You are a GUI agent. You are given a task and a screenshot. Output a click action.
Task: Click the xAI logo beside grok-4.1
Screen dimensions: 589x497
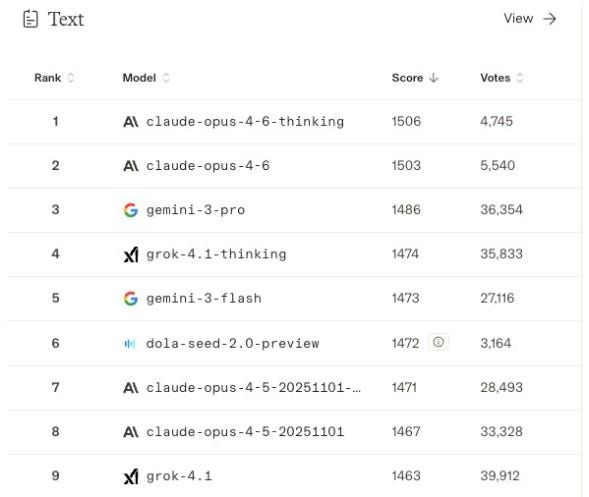(131, 476)
